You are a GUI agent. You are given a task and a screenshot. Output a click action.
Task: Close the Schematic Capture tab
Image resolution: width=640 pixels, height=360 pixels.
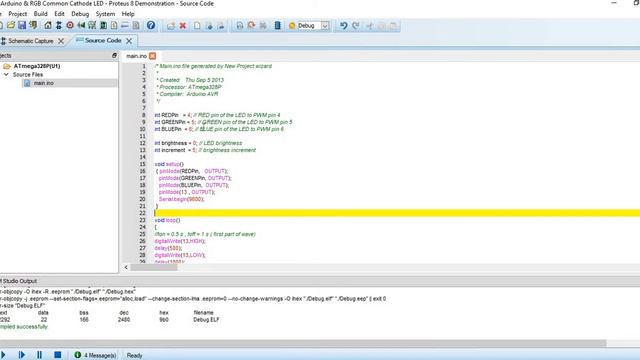61,41
